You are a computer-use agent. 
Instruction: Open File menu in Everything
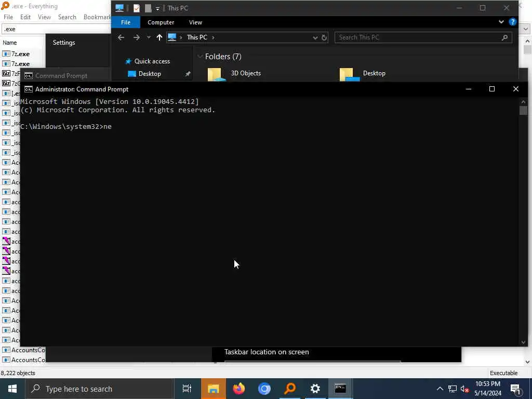(x=8, y=17)
